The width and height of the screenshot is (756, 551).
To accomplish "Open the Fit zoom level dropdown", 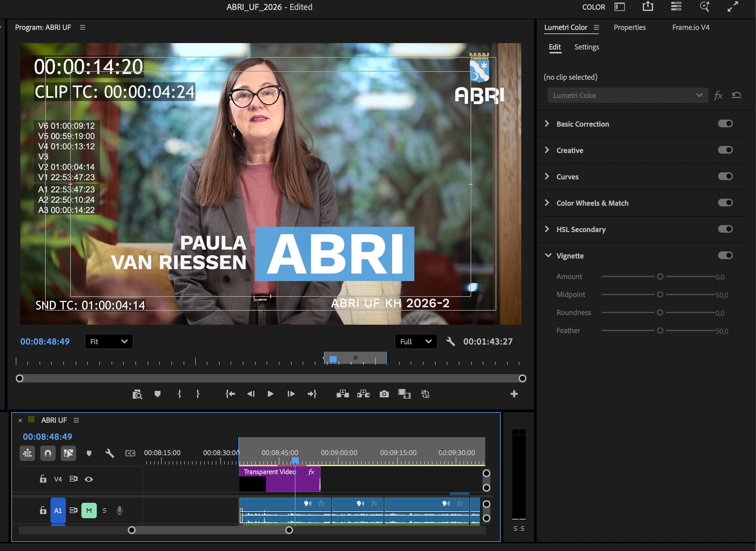I will (109, 341).
